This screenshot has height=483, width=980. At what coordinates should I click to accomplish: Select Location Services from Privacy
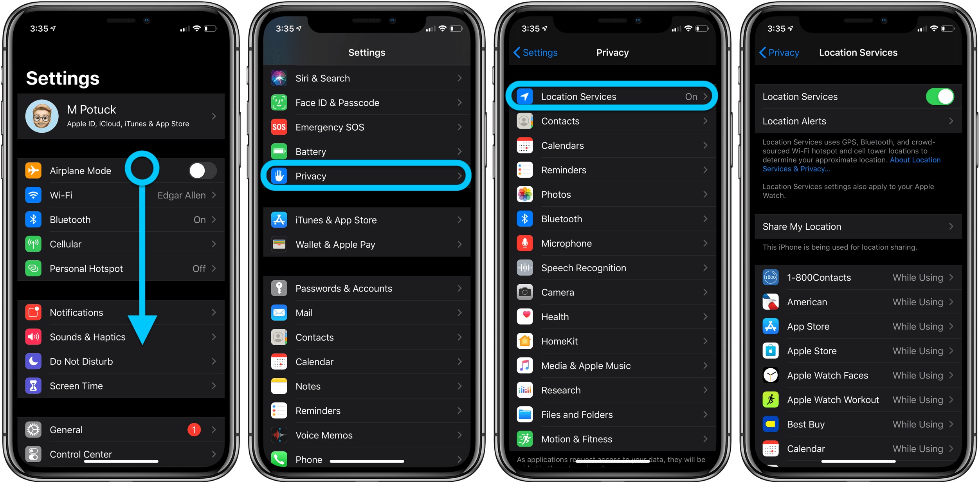(613, 96)
